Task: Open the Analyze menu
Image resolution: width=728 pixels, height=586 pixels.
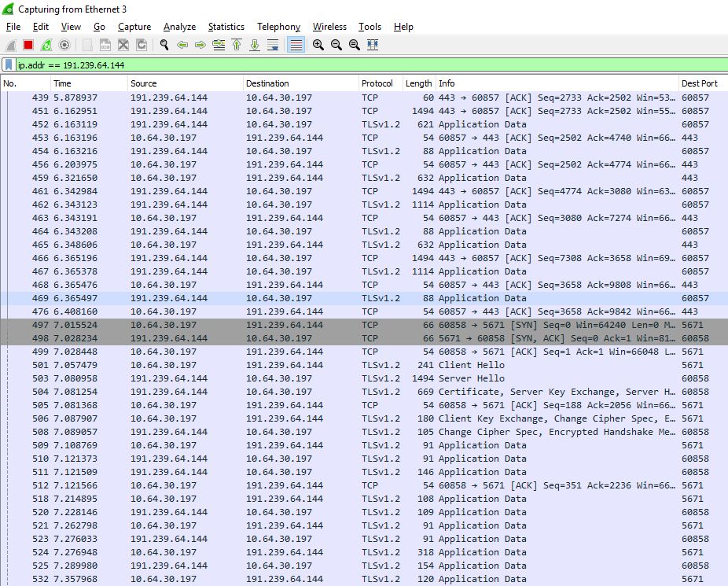Action: pos(180,27)
